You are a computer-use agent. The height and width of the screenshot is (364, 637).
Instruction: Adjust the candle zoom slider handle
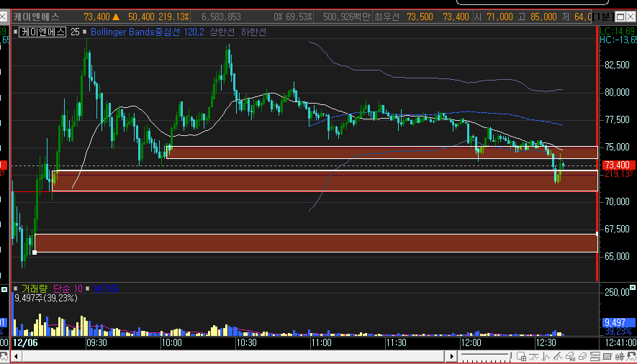point(510,355)
